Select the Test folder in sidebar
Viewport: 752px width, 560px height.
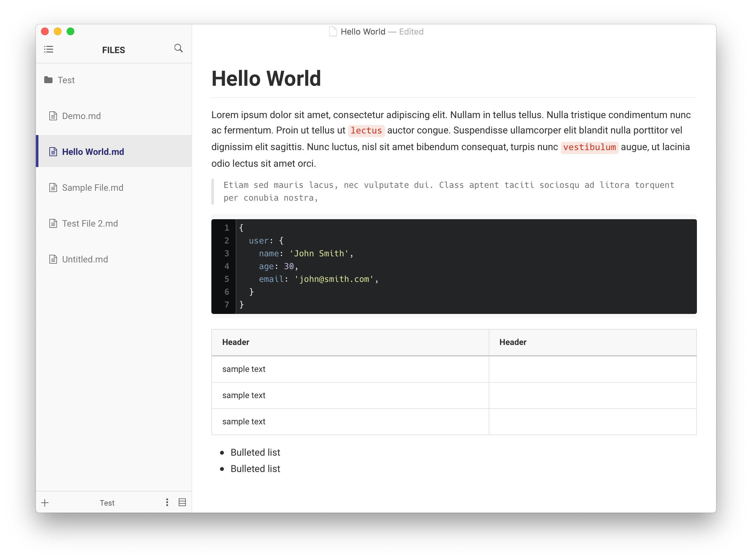click(x=67, y=79)
